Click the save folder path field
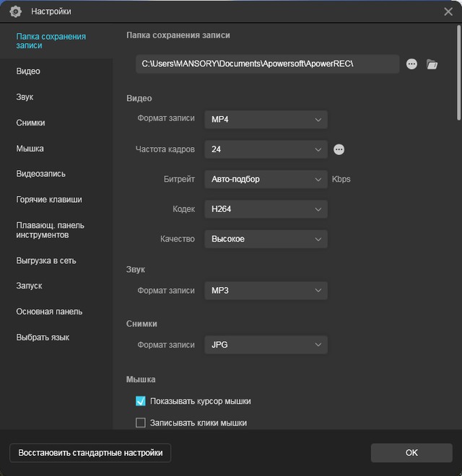The height and width of the screenshot is (476, 462). click(x=267, y=64)
